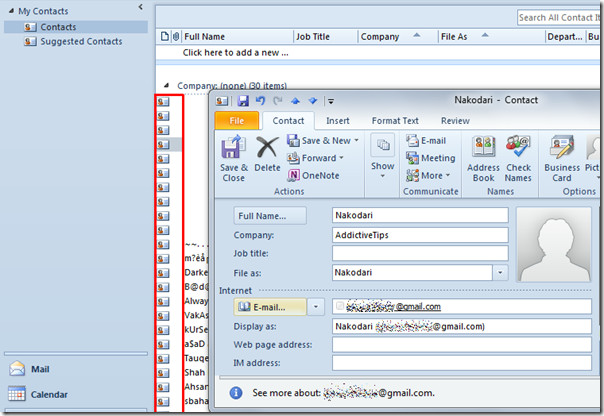This screenshot has width=604, height=416.
Task: Collapse the navigation pane chevron
Action: 141,7
